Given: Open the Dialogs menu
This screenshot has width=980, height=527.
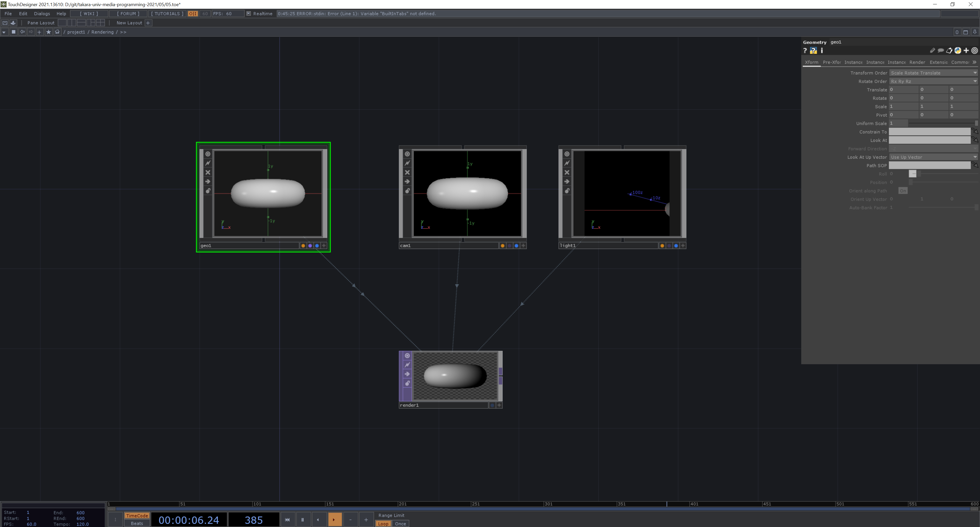Looking at the screenshot, I should coord(42,14).
